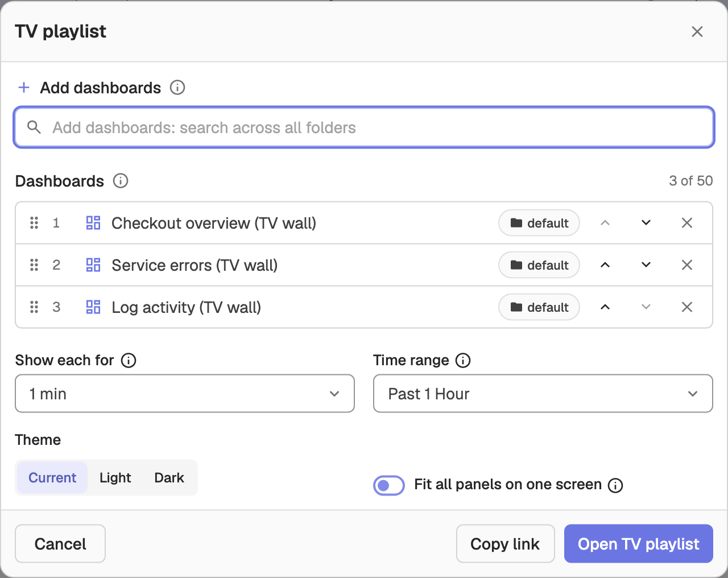This screenshot has width=728, height=578.
Task: Click the info icon next to Time range
Action: [x=464, y=361]
